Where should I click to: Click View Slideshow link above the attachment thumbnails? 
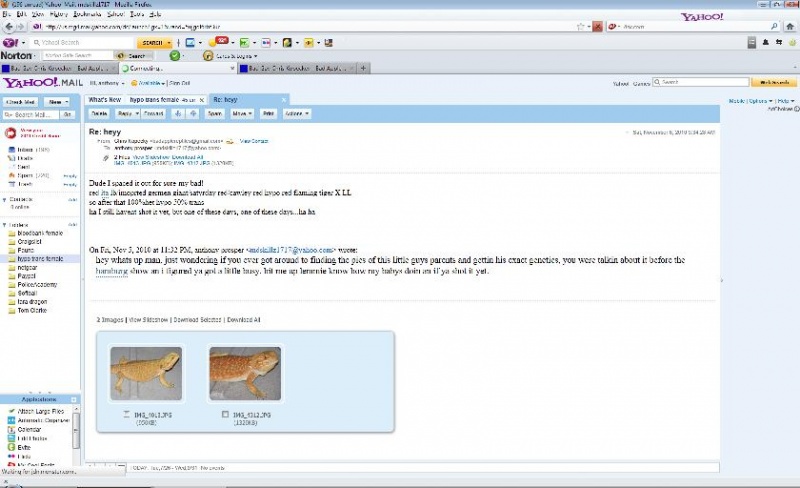click(x=148, y=320)
